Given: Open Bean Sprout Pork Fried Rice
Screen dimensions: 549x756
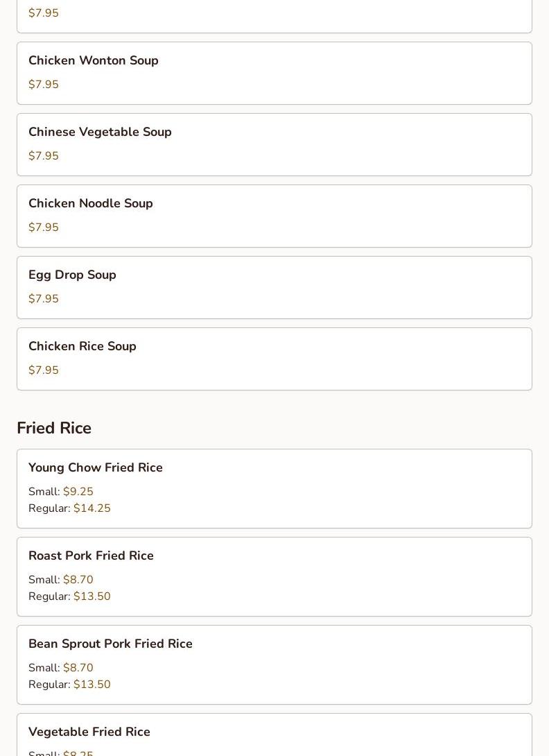Looking at the screenshot, I should 110,644.
